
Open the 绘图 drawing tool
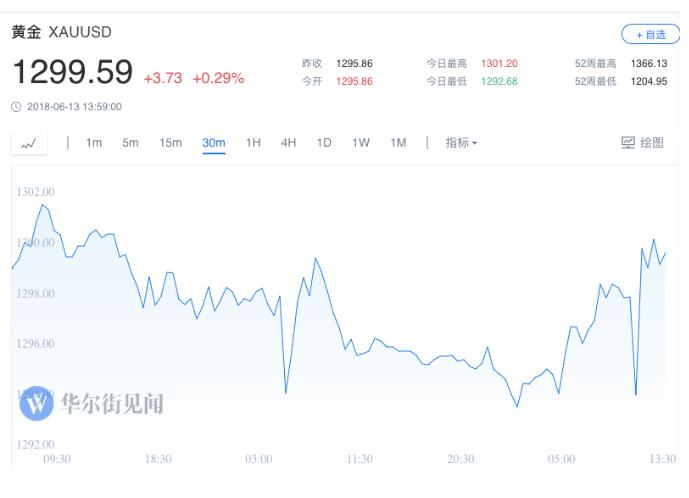pos(642,143)
